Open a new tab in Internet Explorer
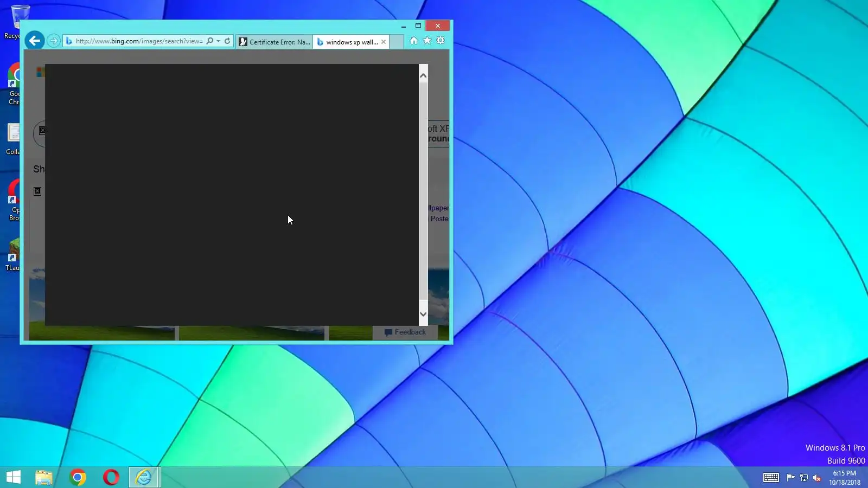 397,42
